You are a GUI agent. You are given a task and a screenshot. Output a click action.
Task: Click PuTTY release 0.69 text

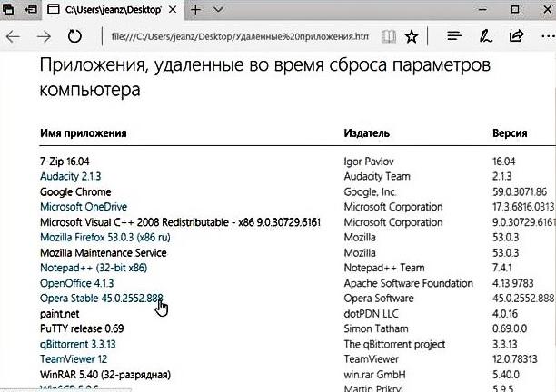[82, 328]
